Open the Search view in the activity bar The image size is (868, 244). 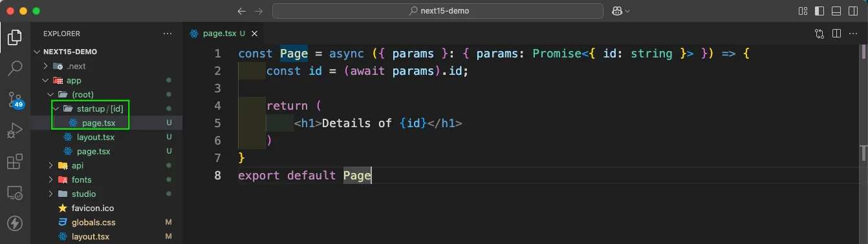pos(15,68)
